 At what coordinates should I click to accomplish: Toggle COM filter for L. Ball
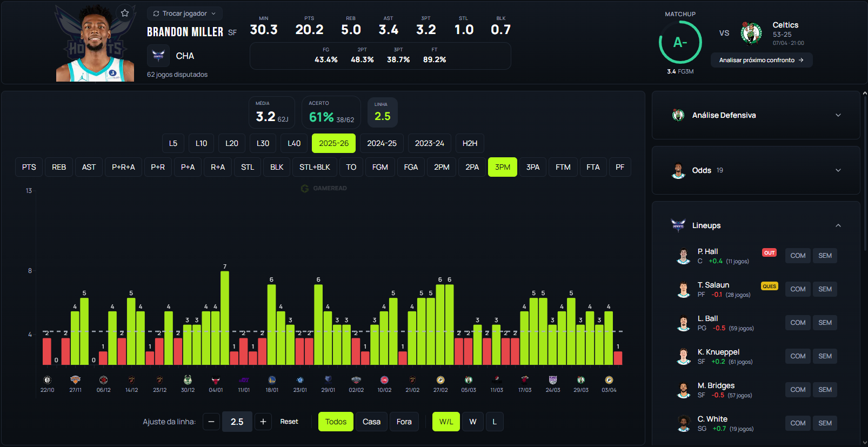pyautogui.click(x=798, y=323)
